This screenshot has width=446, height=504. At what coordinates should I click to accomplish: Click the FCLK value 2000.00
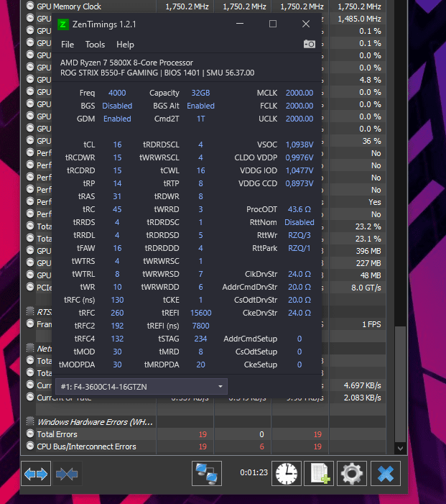click(299, 106)
